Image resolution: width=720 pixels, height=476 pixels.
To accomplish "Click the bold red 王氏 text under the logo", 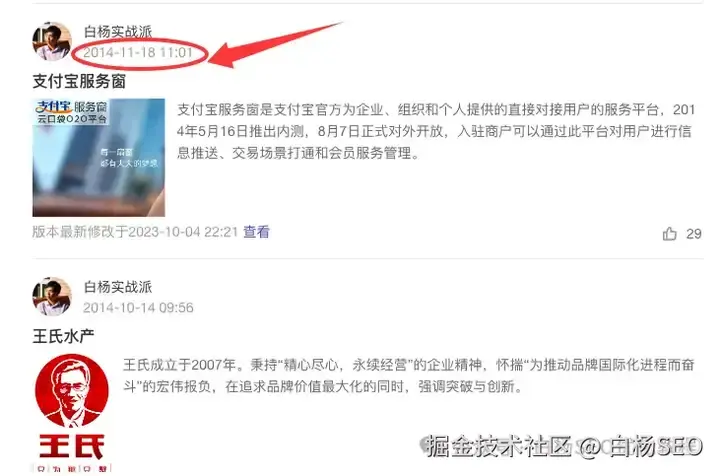I will (x=72, y=446).
